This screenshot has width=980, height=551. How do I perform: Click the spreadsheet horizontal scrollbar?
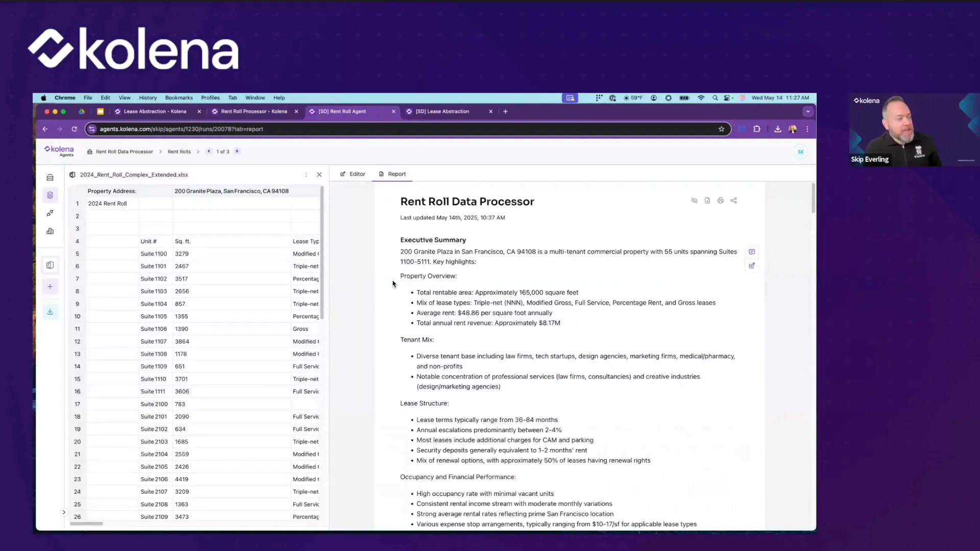click(86, 523)
